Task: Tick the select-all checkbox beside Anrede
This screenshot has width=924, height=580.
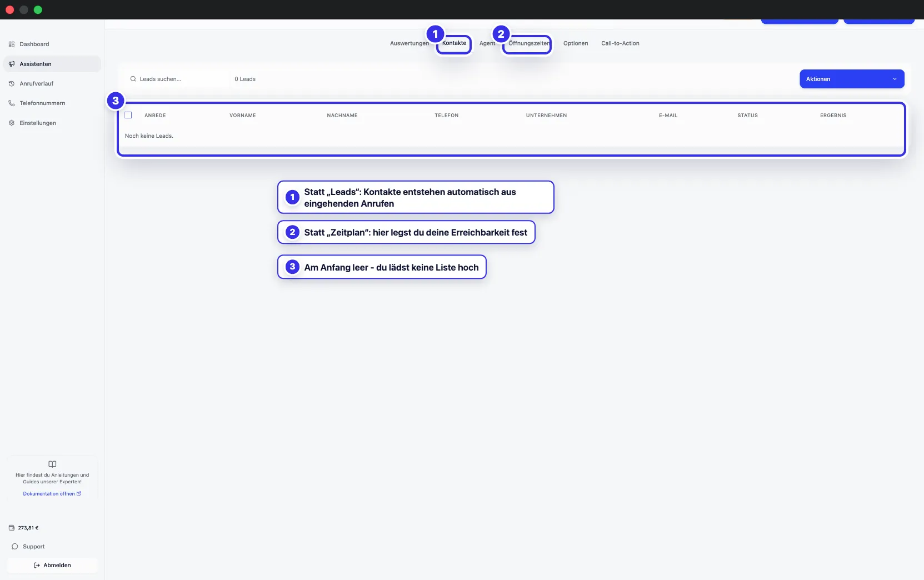Action: [x=128, y=115]
